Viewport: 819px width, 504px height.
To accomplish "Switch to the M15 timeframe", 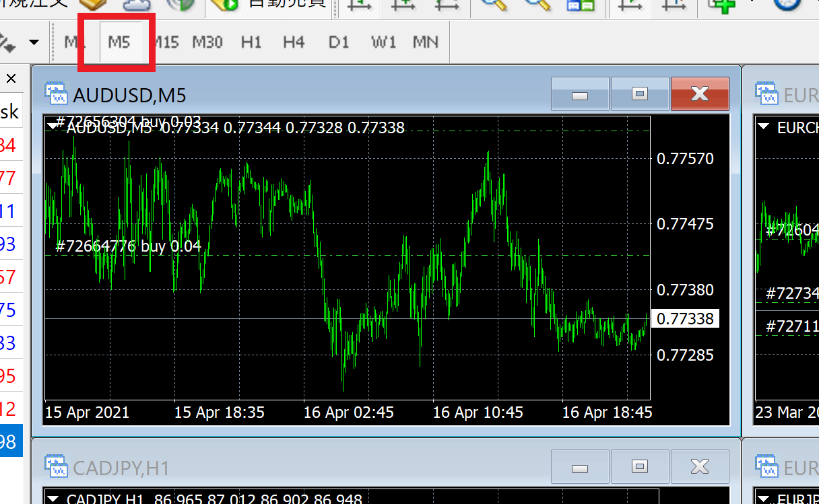I will point(166,42).
